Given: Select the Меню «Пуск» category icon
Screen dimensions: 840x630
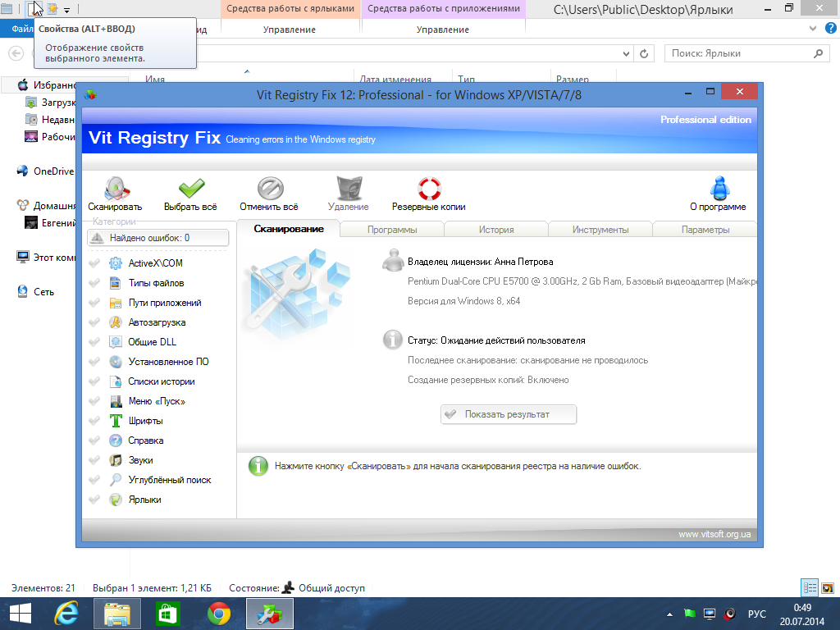Looking at the screenshot, I should [x=115, y=400].
